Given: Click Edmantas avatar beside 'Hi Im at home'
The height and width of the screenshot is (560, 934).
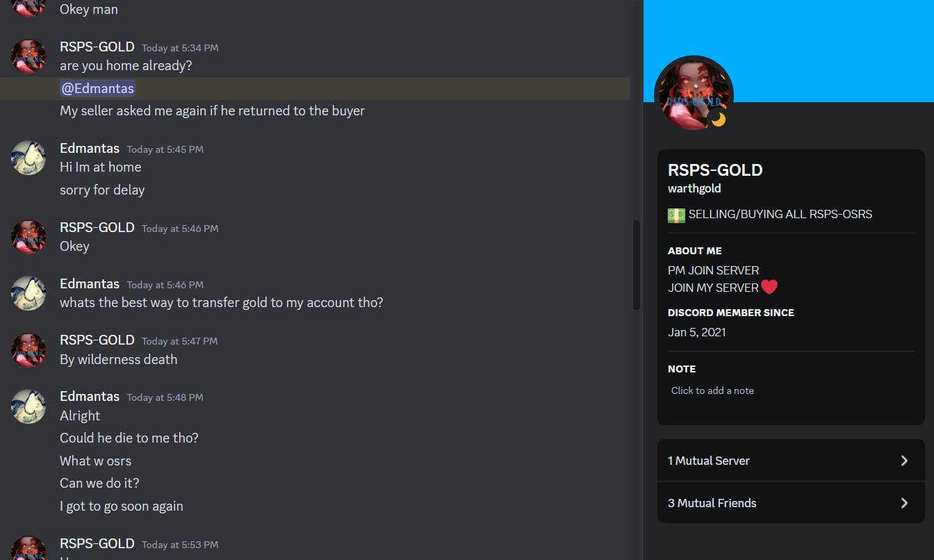Looking at the screenshot, I should coord(28,158).
